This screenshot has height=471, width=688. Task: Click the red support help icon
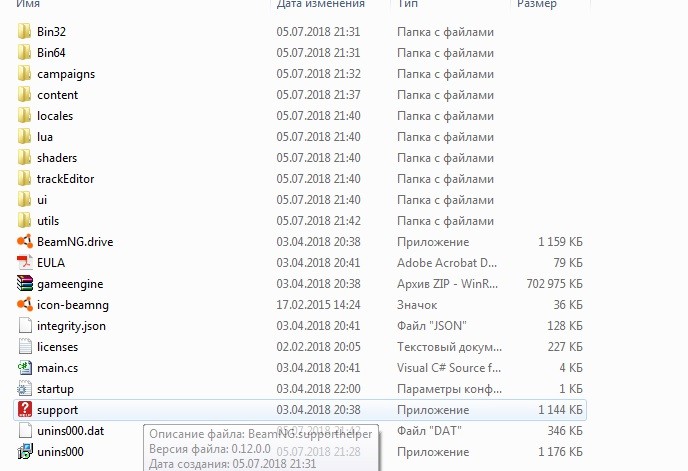(x=25, y=410)
